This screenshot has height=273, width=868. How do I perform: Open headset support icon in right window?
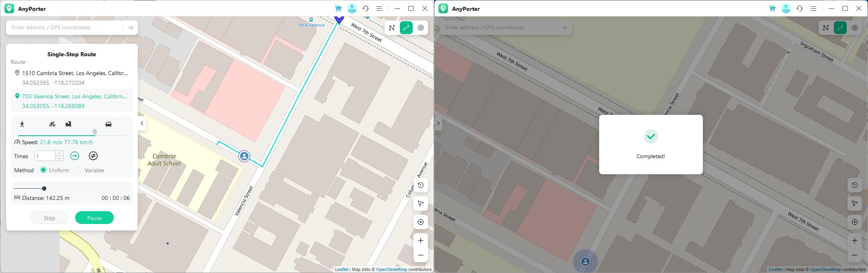coord(800,8)
